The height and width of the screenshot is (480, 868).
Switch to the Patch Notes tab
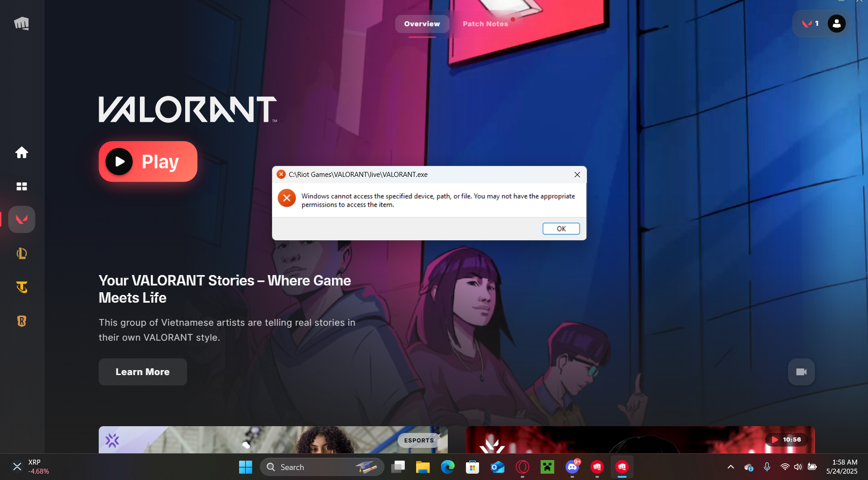pyautogui.click(x=485, y=24)
